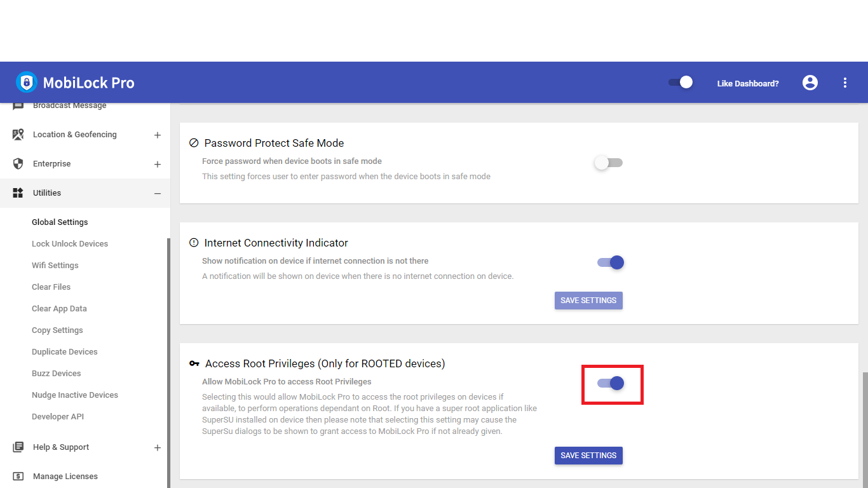Enable Password Protect Safe Mode toggle

pyautogui.click(x=609, y=163)
